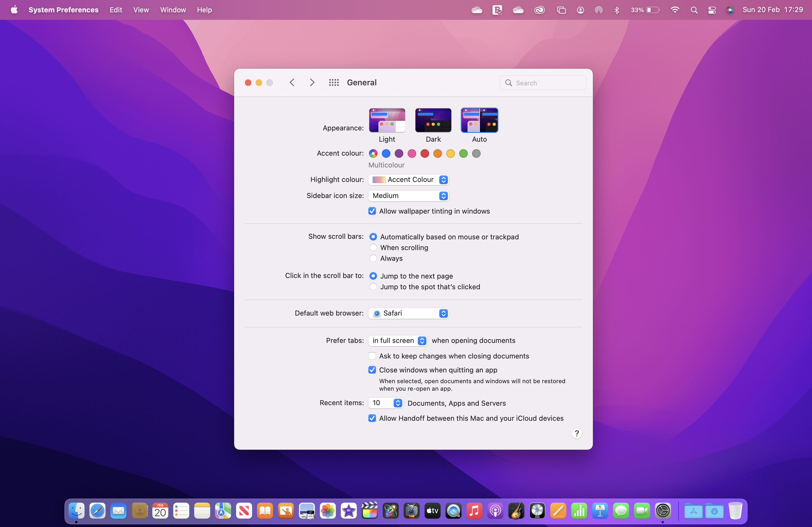Click the help question mark button
812x527 pixels.
[x=577, y=433]
